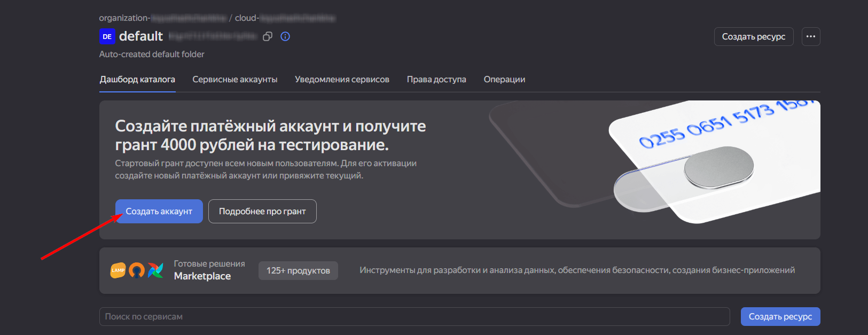Click the Инструменты для разработки description text

(x=577, y=270)
